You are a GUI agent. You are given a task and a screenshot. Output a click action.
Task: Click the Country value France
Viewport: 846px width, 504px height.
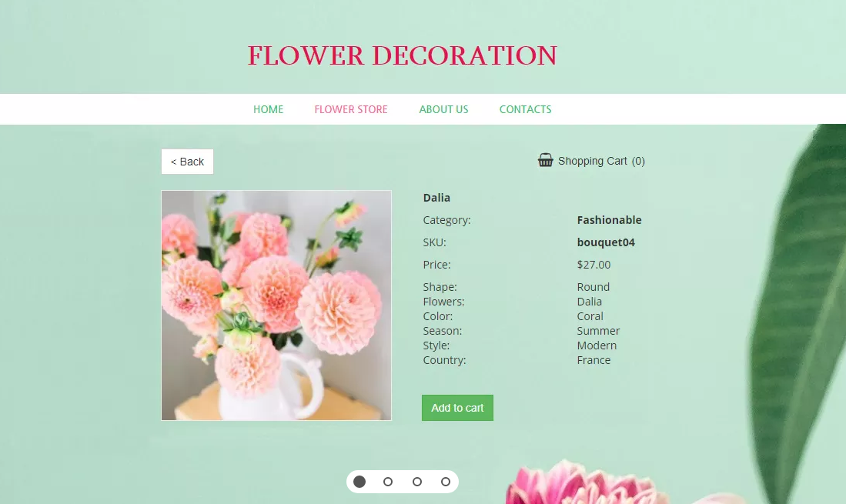(594, 360)
